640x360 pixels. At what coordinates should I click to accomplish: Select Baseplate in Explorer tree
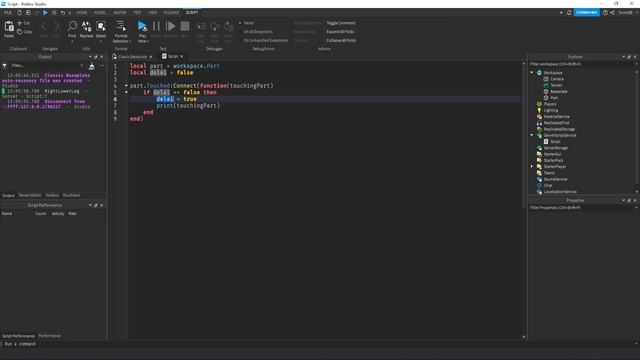(558, 91)
